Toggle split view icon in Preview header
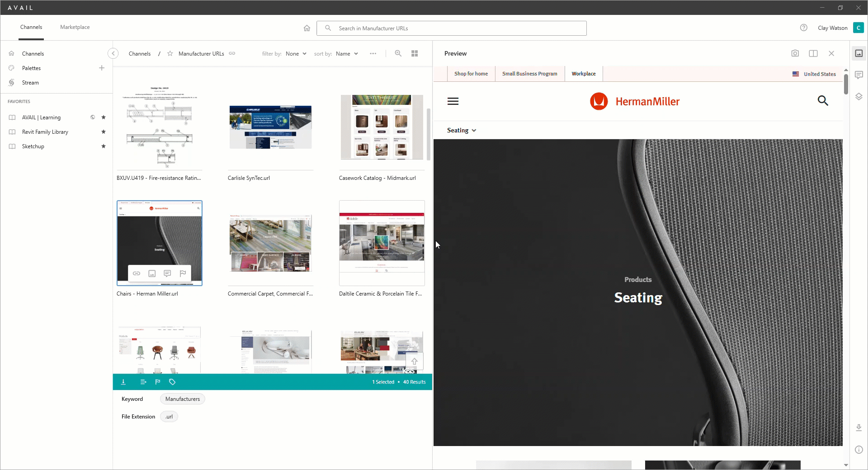The image size is (868, 470). pyautogui.click(x=813, y=53)
